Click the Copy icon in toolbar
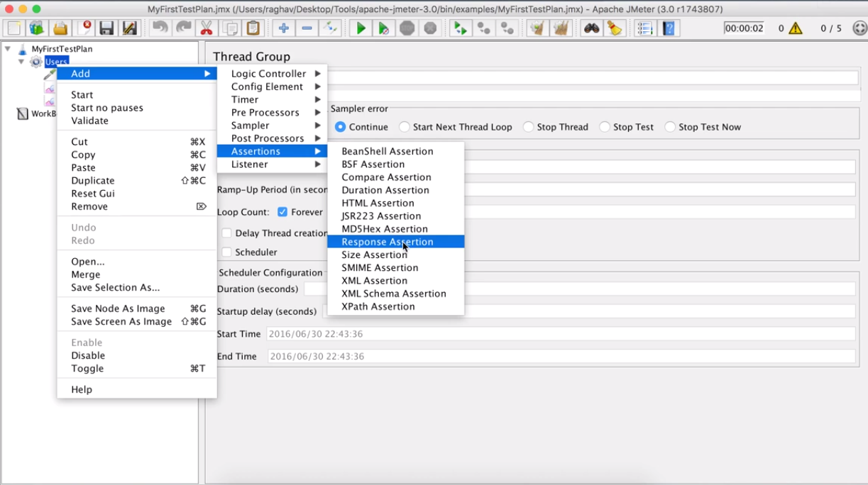868x485 pixels. [x=230, y=28]
